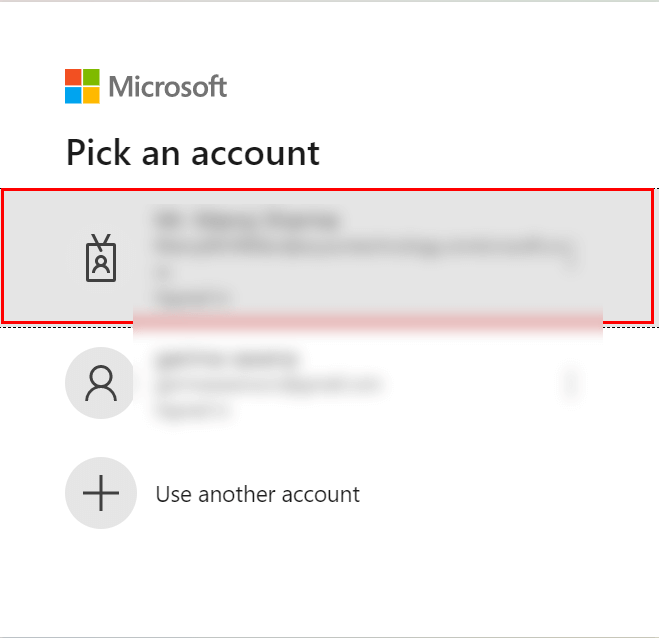659x638 pixels.
Task: Click the personal account person avatar icon
Action: point(101,383)
